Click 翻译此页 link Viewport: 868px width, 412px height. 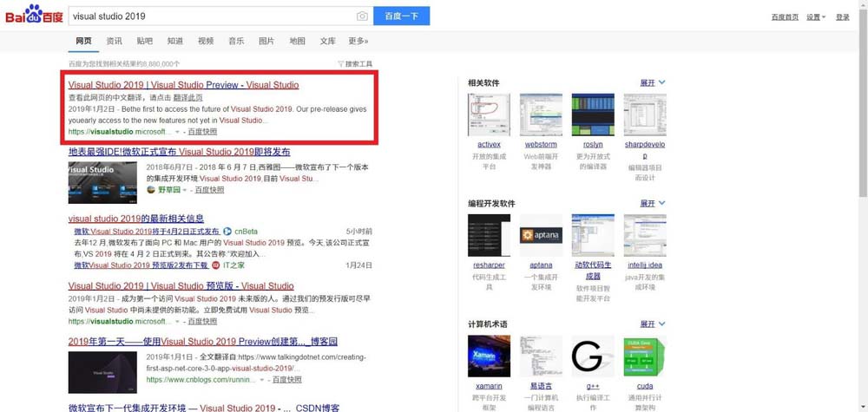pyautogui.click(x=188, y=98)
